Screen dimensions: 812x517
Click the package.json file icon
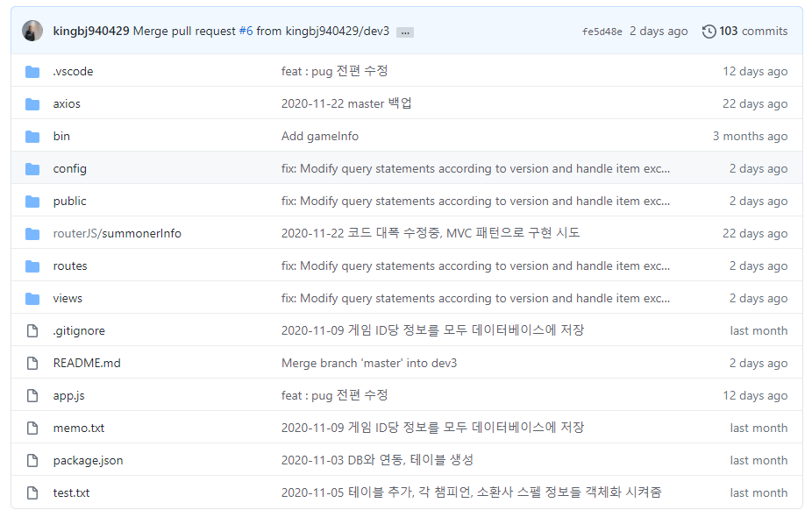[x=32, y=461]
